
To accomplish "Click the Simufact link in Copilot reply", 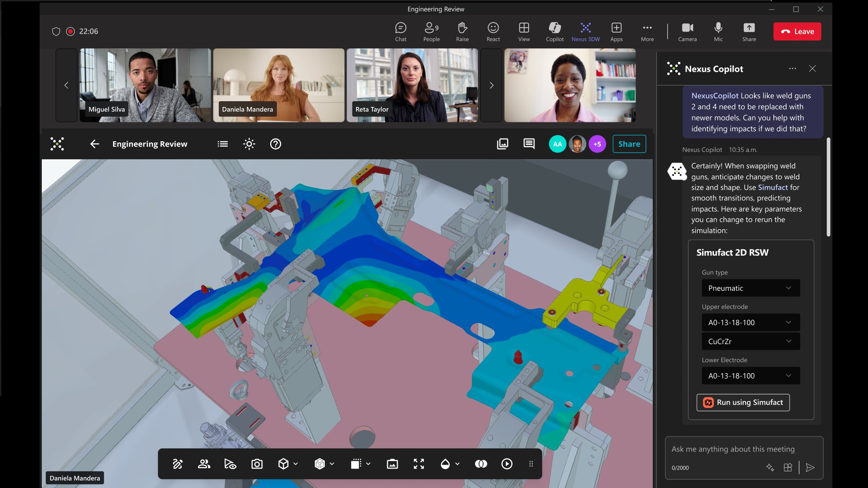I will click(772, 187).
